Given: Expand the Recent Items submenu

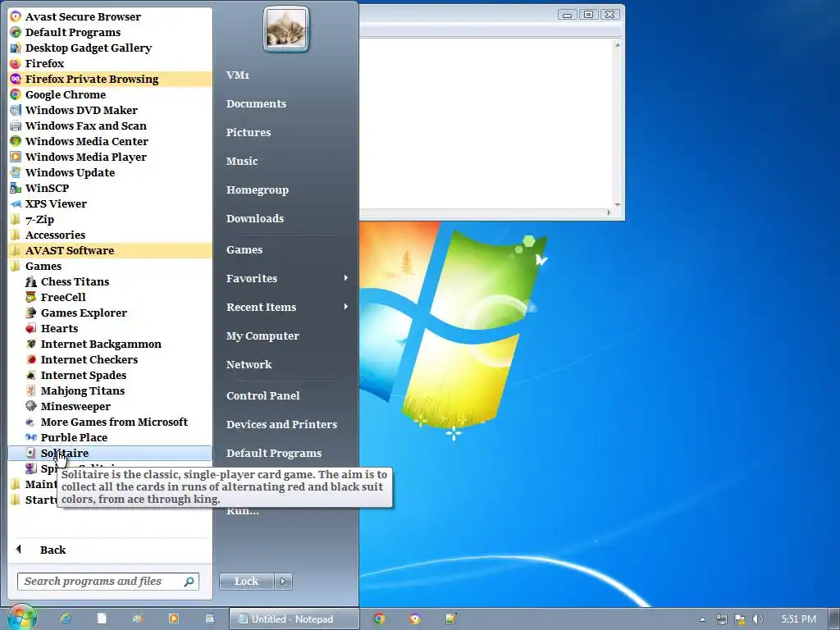Looking at the screenshot, I should (x=286, y=307).
